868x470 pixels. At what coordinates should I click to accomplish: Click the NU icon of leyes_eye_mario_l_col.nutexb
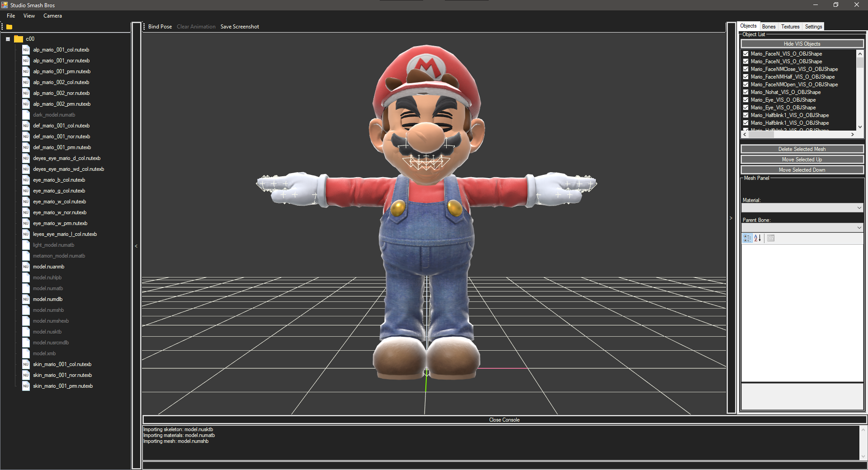(x=26, y=234)
